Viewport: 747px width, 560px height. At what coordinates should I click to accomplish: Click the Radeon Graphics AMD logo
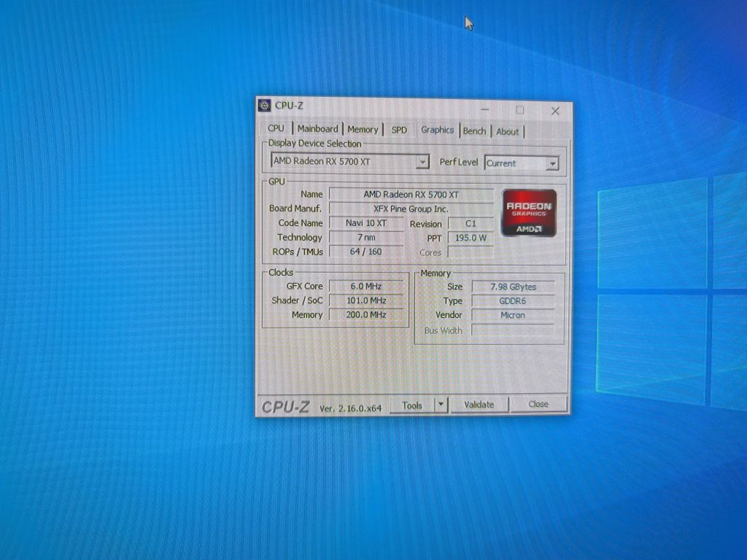529,212
